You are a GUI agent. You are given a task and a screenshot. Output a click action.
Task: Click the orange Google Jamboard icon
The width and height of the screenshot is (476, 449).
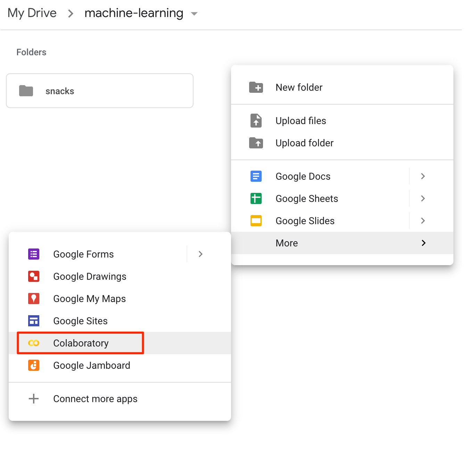pos(34,365)
